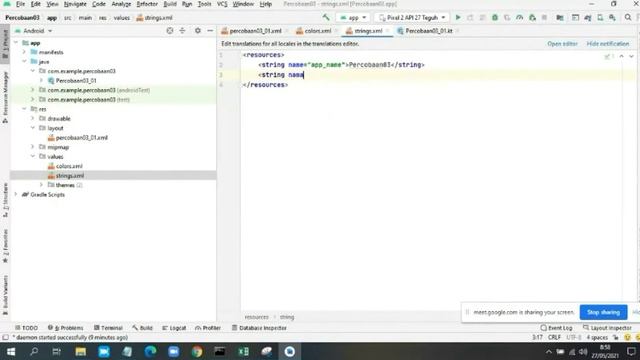Open the TODO tool window
Viewport: 640px width, 360px height.
pos(26,328)
